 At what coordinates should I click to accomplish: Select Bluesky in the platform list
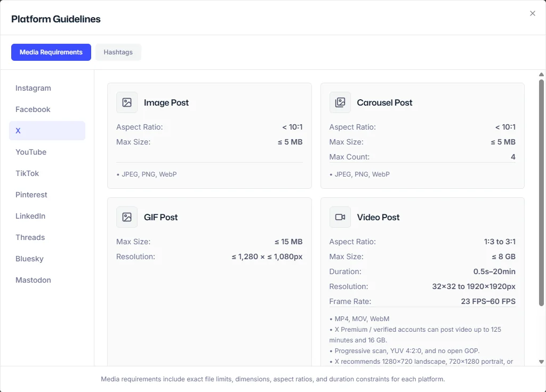pyautogui.click(x=47, y=259)
